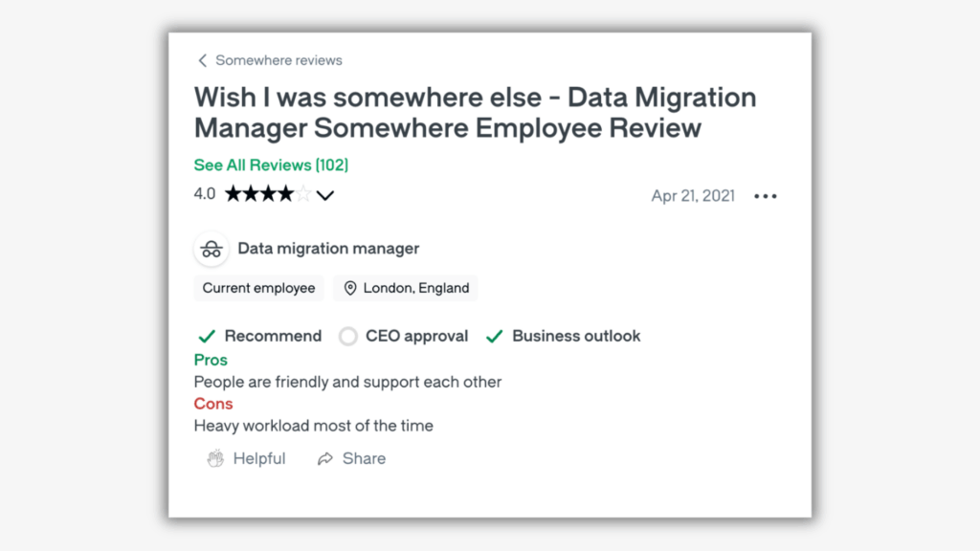Screen dimensions: 980x551
Task: Toggle the CEO approval circle
Action: [x=347, y=336]
